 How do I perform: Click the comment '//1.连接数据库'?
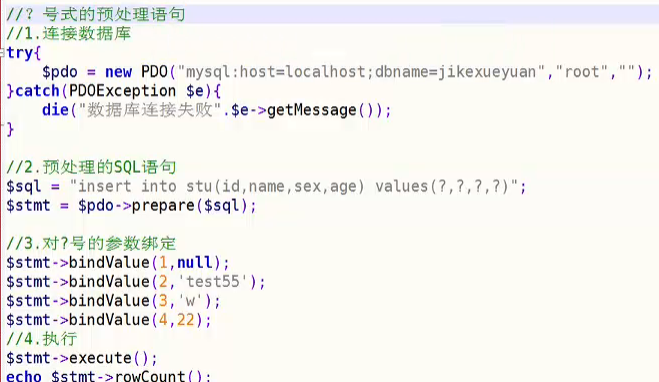pyautogui.click(x=69, y=34)
